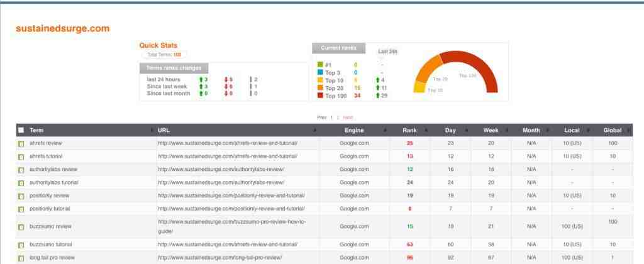Screen dimensions: 644x264
Task: Click the 'long tail pro review' term
Action: [52, 258]
